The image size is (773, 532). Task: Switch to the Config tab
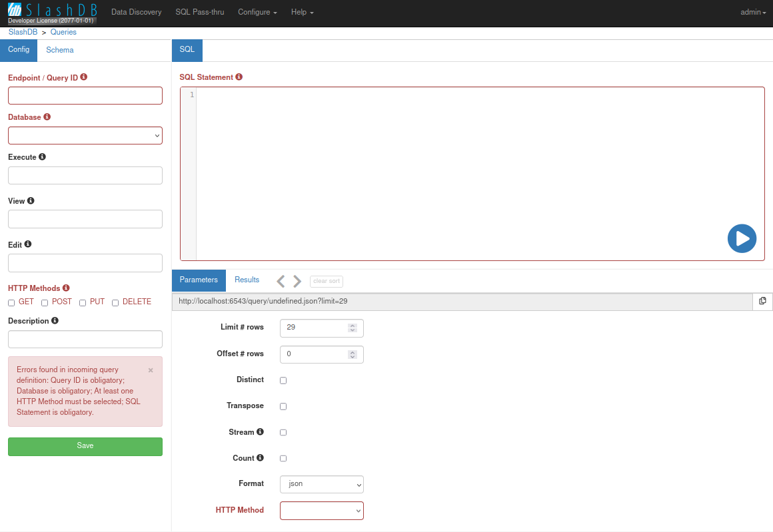pos(19,50)
